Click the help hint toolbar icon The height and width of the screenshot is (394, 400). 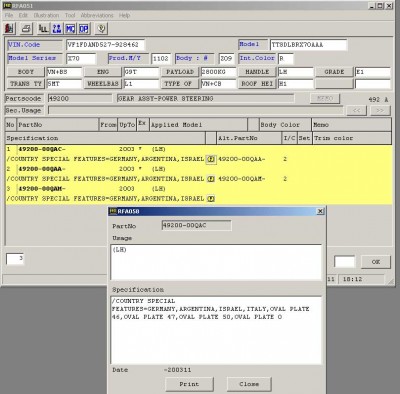tap(101, 29)
